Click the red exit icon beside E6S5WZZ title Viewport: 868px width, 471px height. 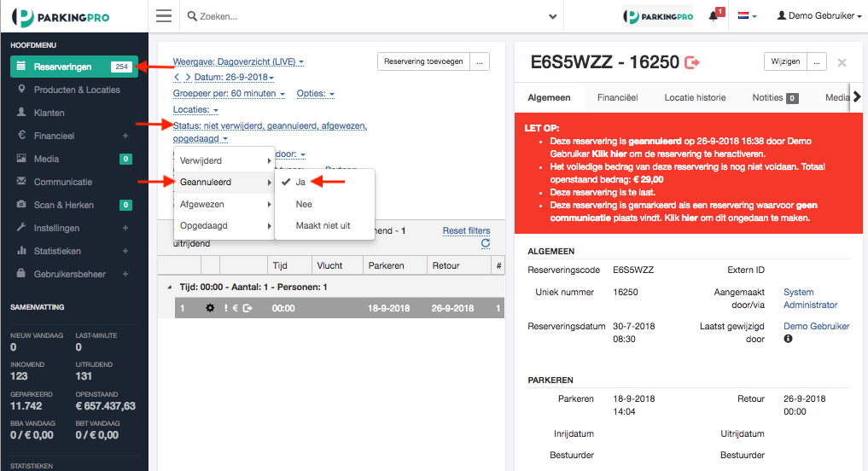tap(692, 62)
